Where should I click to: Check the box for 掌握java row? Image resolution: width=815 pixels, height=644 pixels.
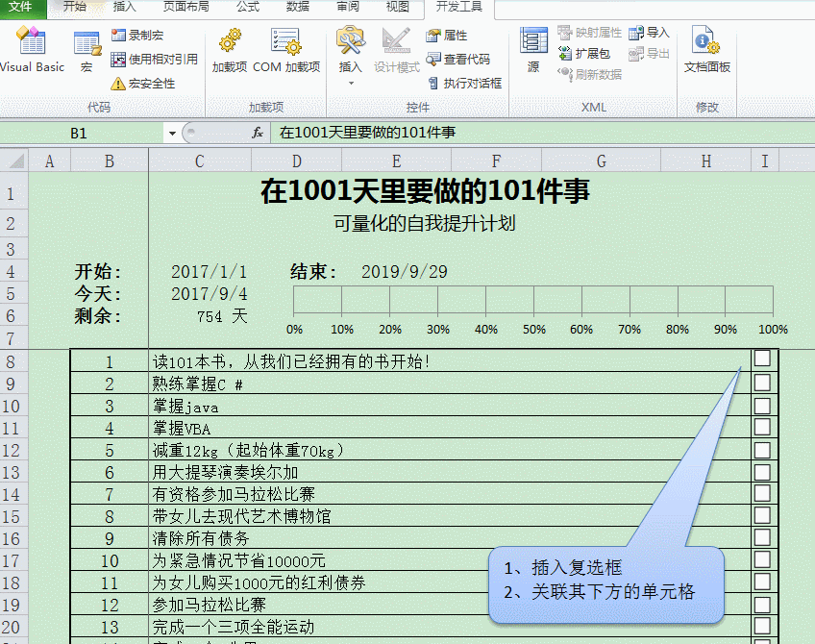click(762, 406)
